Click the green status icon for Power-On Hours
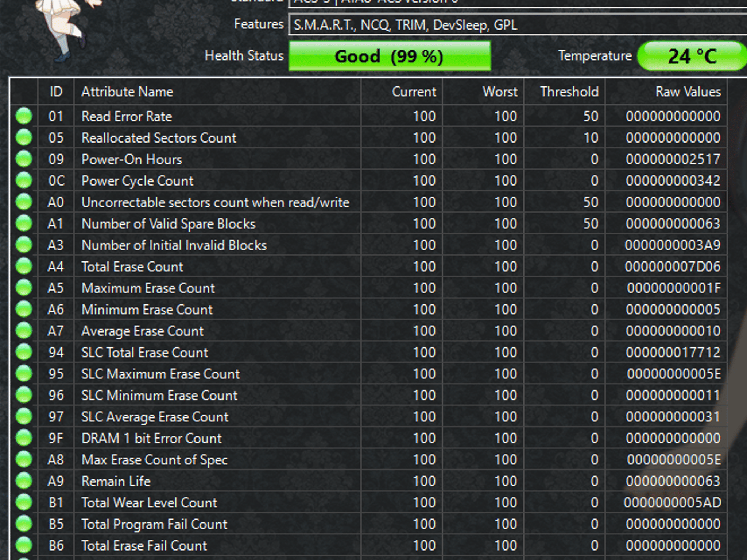The image size is (747, 560). [x=24, y=159]
